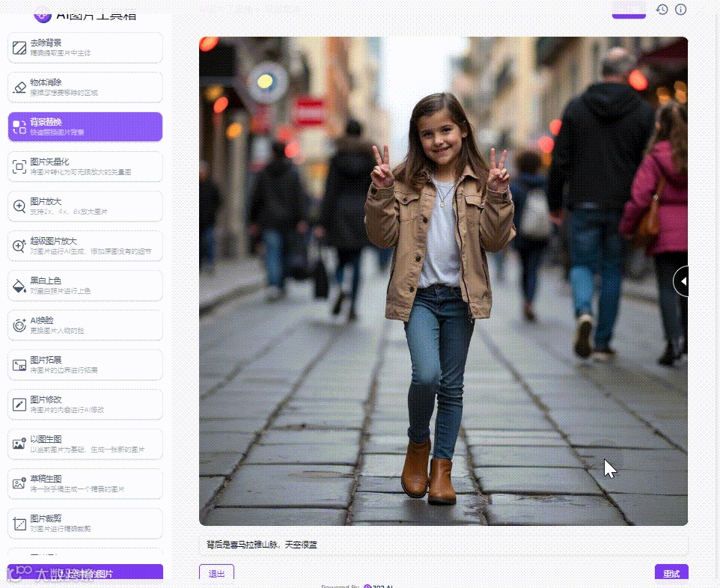Open the AI换脸 face swap tool

85,325
